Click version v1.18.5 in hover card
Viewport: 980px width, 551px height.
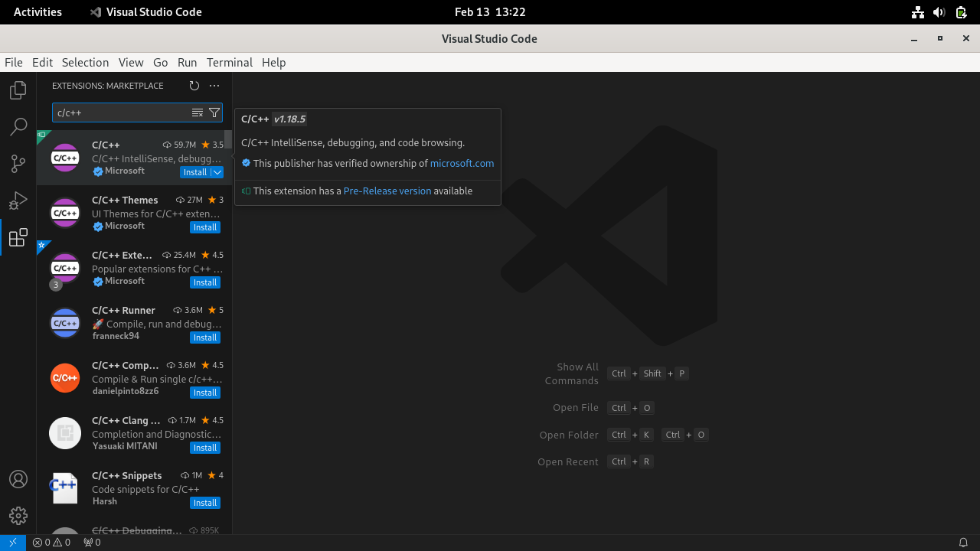point(290,119)
